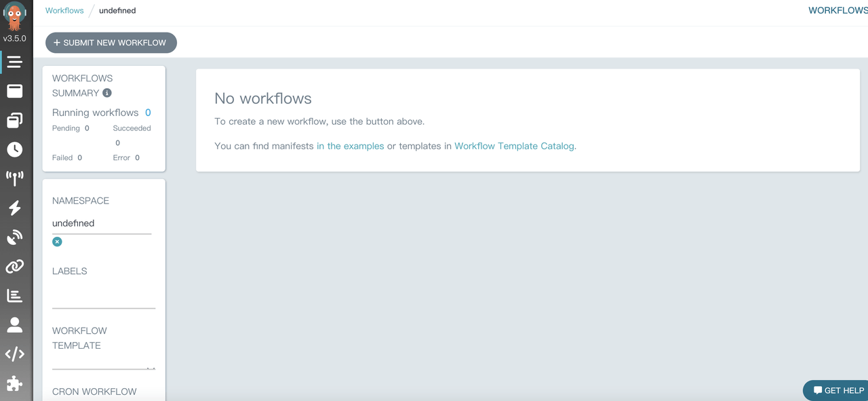Click the Namespace input field
This screenshot has height=401, width=868.
point(102,223)
